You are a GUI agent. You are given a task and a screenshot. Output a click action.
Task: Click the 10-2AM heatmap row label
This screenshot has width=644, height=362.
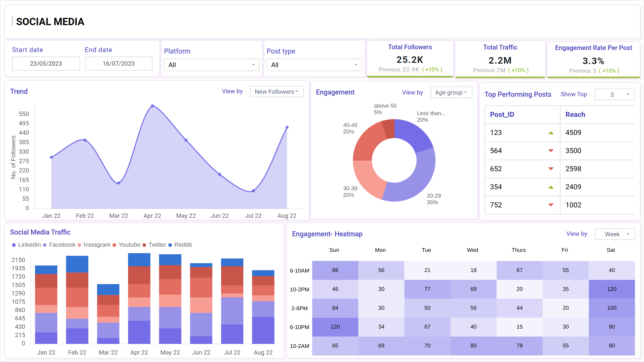click(299, 346)
